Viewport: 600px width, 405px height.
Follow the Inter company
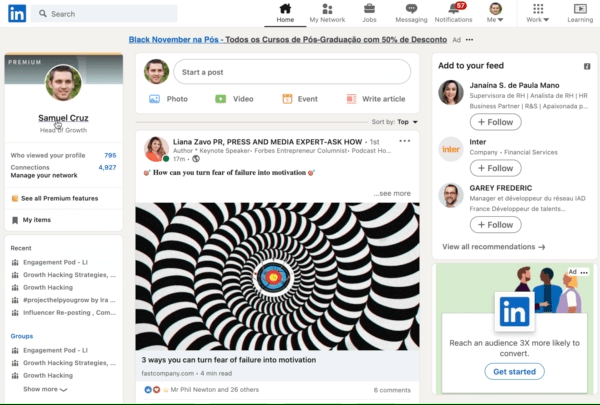(x=496, y=168)
